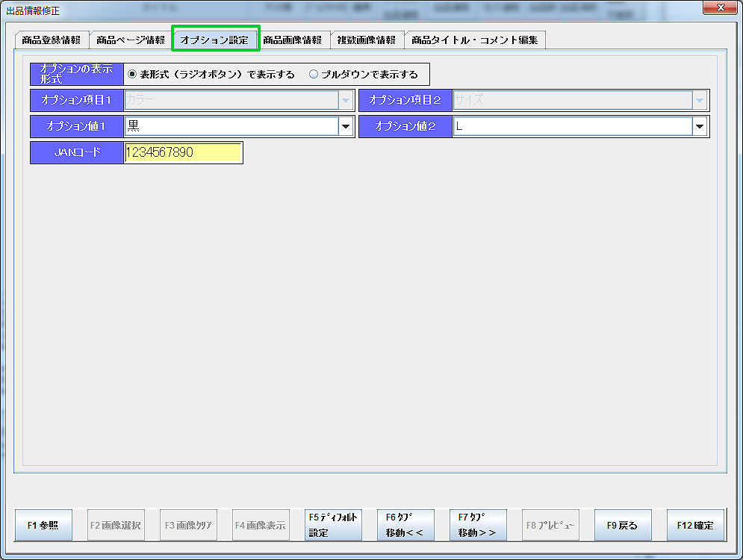Image resolution: width=743 pixels, height=560 pixels.
Task: Select table format radio button display option
Action: [133, 75]
